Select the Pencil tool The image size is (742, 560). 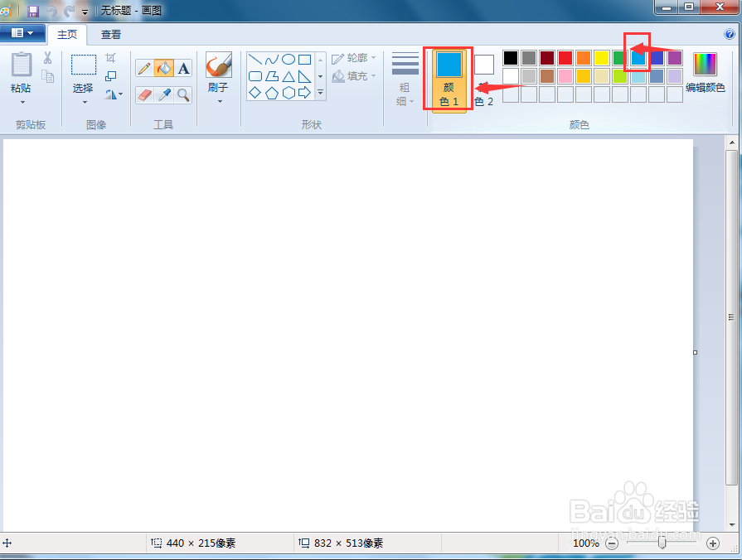144,69
